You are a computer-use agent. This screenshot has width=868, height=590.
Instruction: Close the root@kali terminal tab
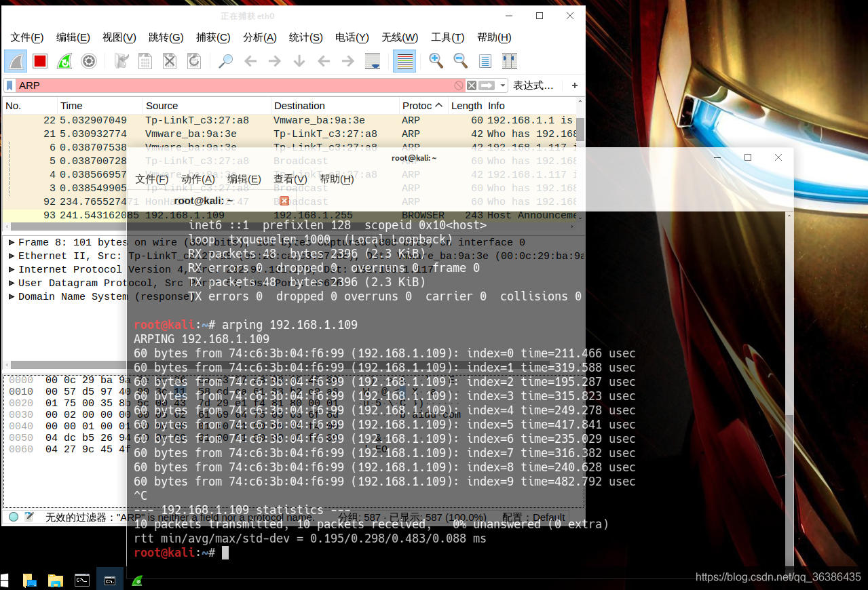284,201
